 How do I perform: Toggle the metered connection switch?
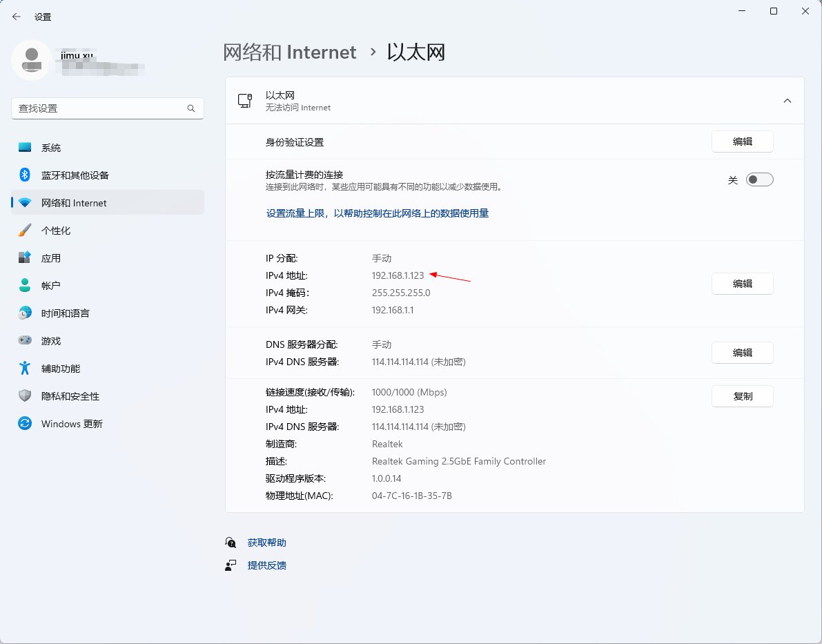click(759, 179)
